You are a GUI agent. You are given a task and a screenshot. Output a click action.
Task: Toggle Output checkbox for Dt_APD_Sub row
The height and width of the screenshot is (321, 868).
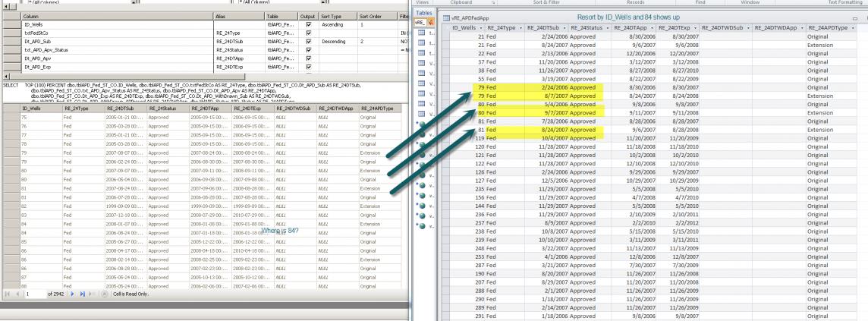coord(308,42)
